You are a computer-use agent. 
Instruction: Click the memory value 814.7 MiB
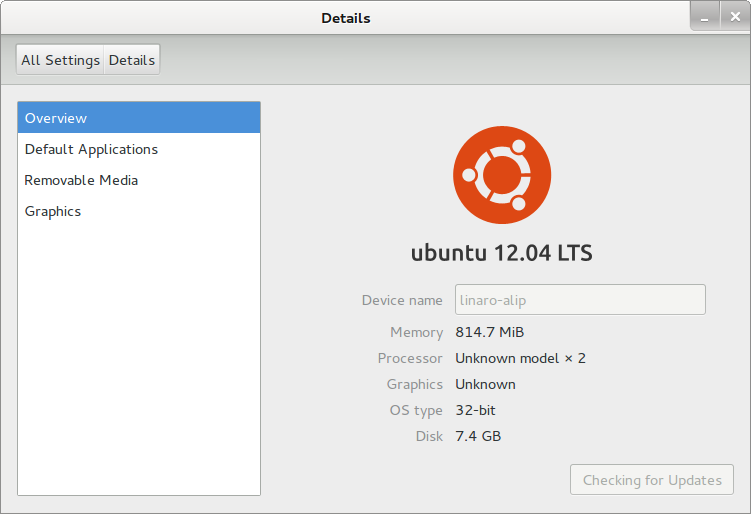click(489, 332)
